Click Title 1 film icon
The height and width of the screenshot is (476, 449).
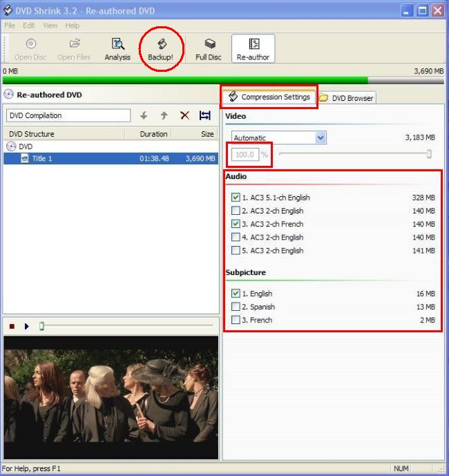(25, 158)
